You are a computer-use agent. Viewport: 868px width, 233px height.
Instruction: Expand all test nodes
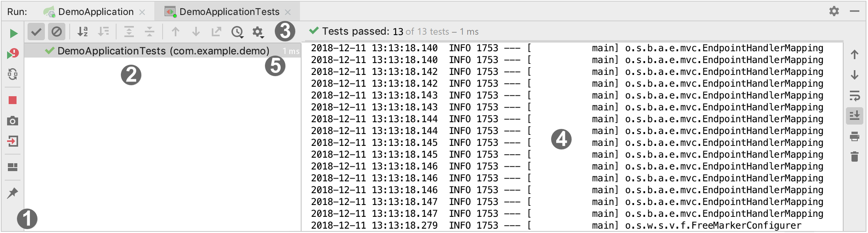129,32
